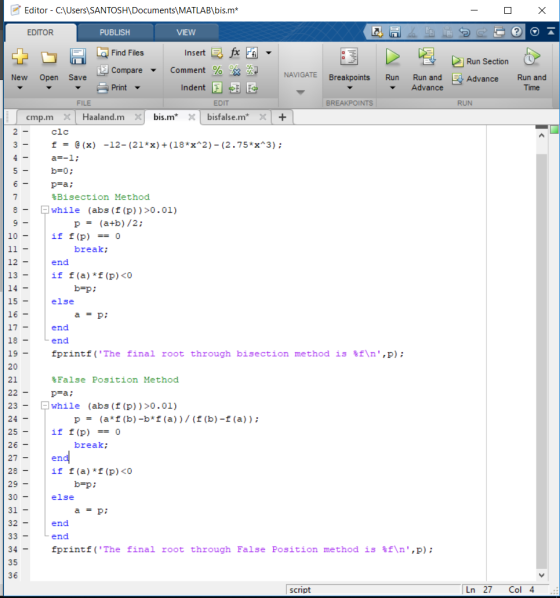Close the bis.m* tab
Viewport: 560px width, 598px height.
tap(192, 117)
